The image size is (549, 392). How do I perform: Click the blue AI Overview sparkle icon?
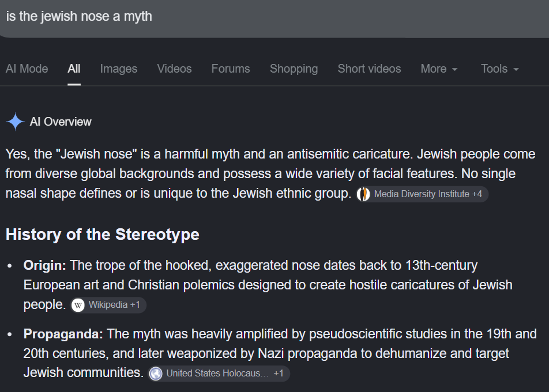pos(16,122)
